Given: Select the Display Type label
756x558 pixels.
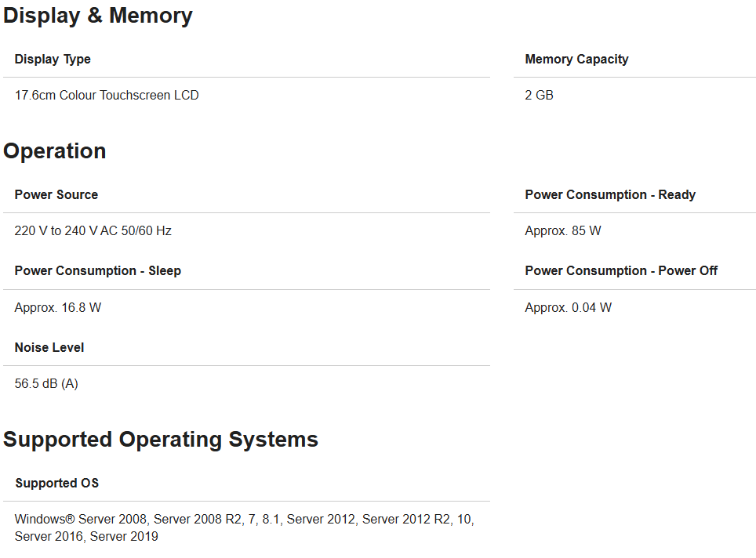Looking at the screenshot, I should coord(53,60).
